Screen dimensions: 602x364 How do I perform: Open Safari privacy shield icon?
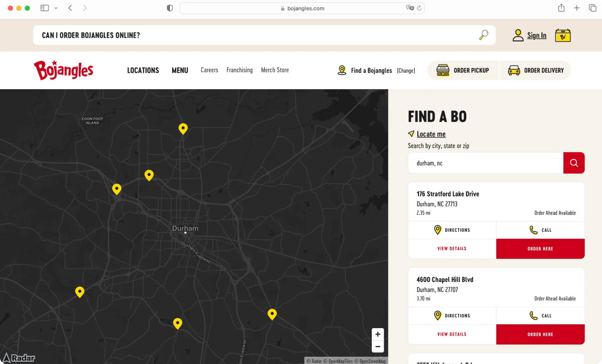pyautogui.click(x=170, y=8)
